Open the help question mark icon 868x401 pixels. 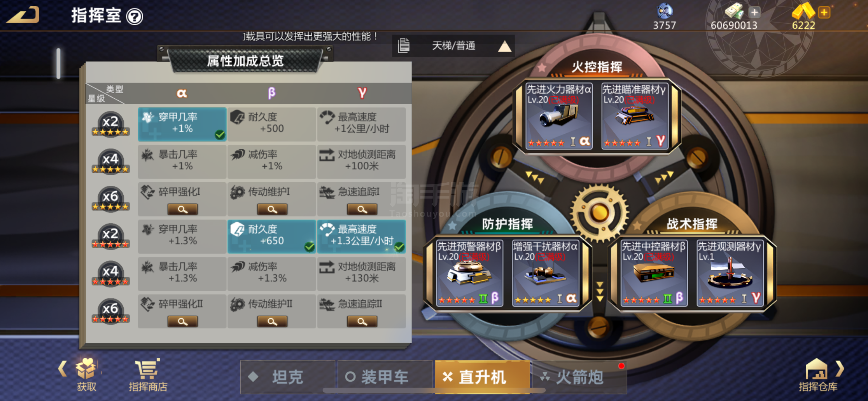(x=134, y=16)
